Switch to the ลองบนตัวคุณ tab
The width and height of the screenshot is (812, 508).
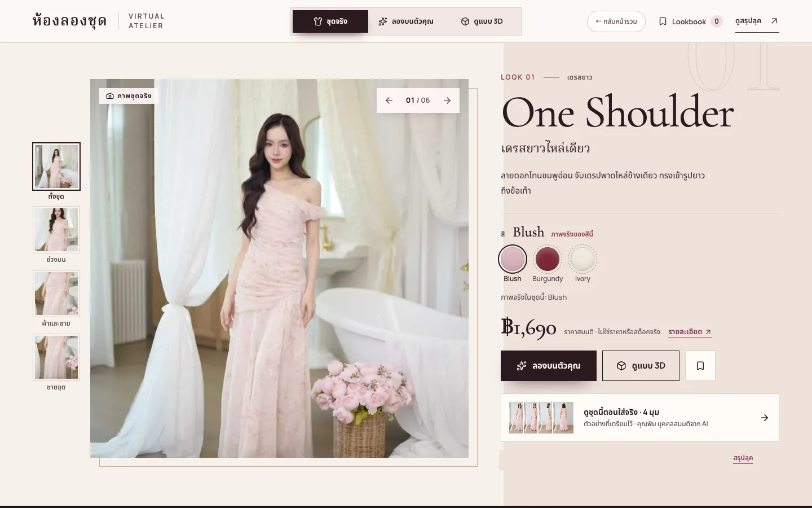(x=406, y=21)
